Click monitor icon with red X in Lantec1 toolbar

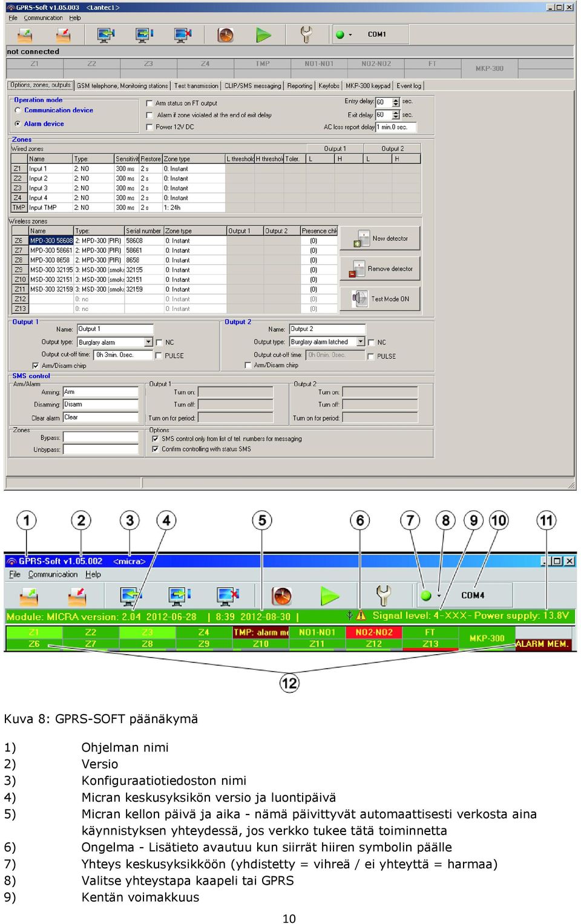(183, 35)
